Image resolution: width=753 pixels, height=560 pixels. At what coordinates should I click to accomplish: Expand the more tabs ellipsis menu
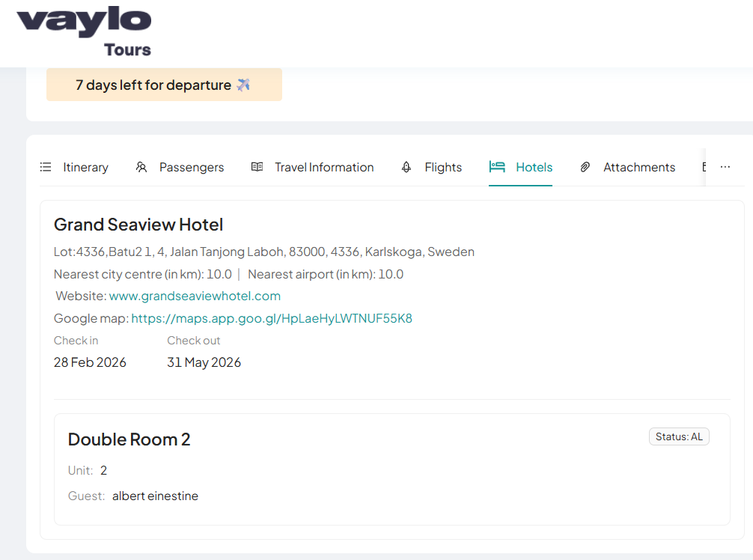[x=725, y=167]
